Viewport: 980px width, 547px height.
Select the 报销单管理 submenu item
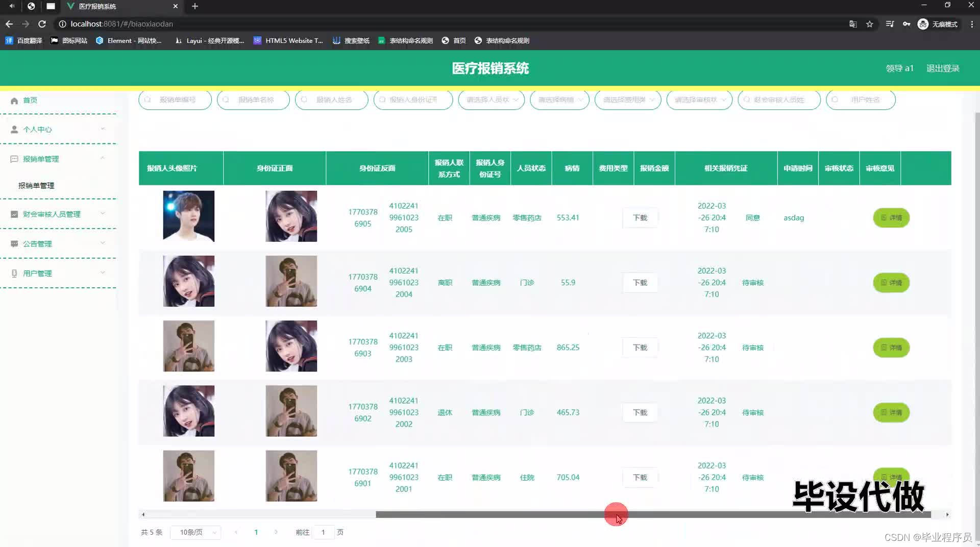pyautogui.click(x=36, y=186)
